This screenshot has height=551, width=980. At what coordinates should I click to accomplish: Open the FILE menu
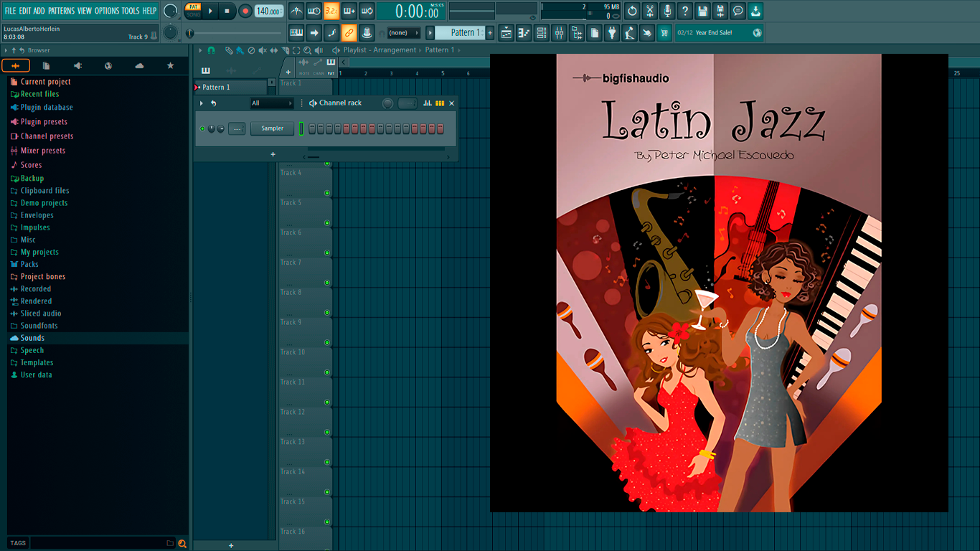coord(10,11)
